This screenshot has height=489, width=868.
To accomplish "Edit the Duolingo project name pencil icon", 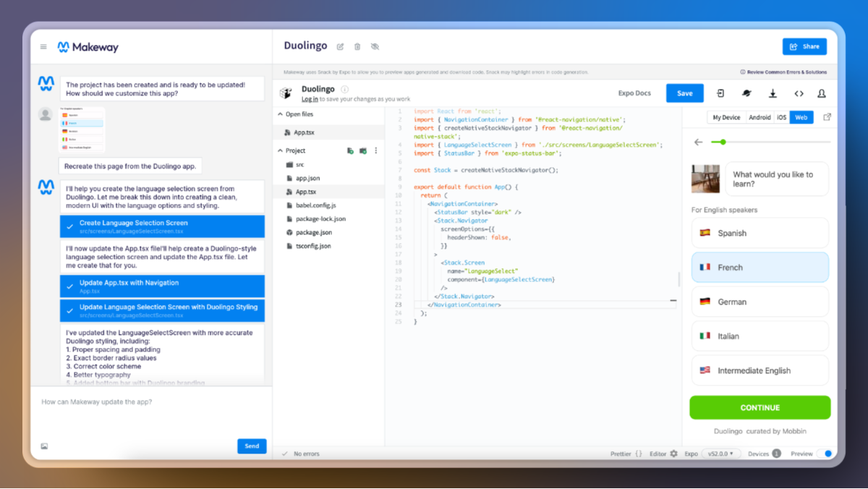I will [341, 47].
